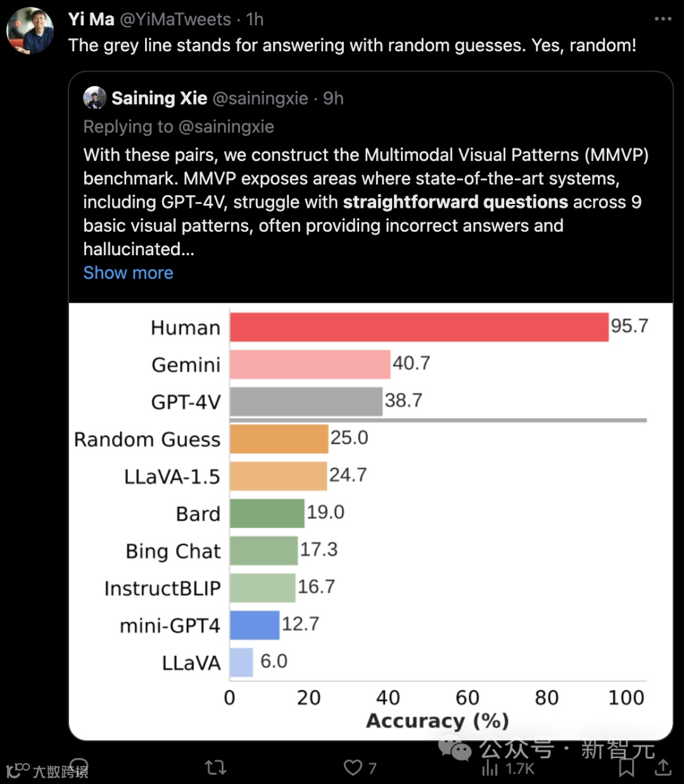Open the more options ellipsis menu
This screenshot has width=684, height=784.
(x=662, y=19)
